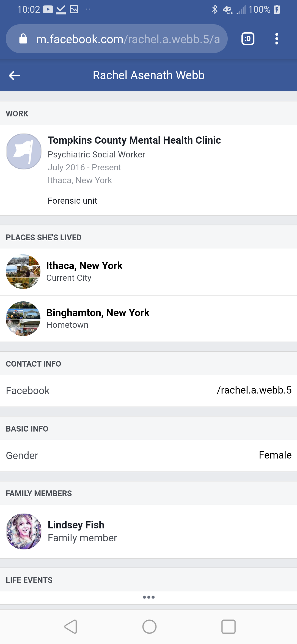Viewport: 297px width, 644px height.
Task: Open Chrome's three-dot overflow menu
Action: point(277,39)
